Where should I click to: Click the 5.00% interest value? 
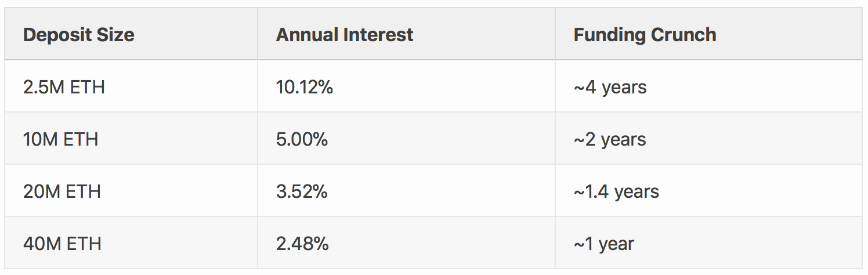point(302,139)
